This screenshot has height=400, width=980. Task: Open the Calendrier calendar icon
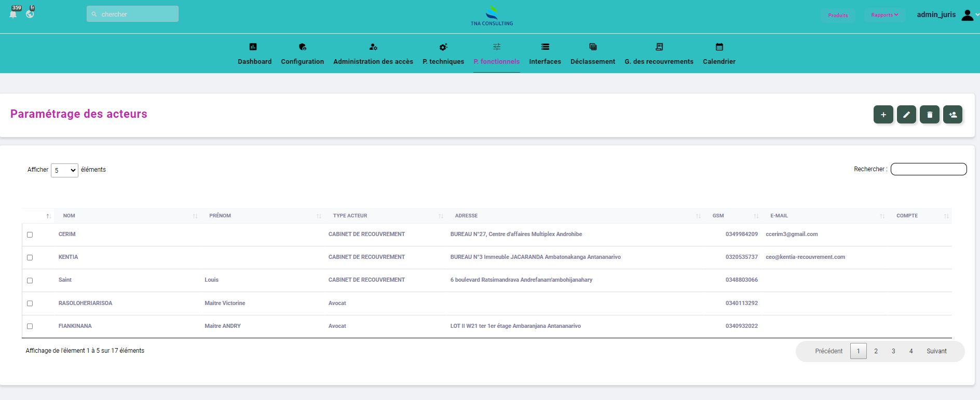click(719, 47)
